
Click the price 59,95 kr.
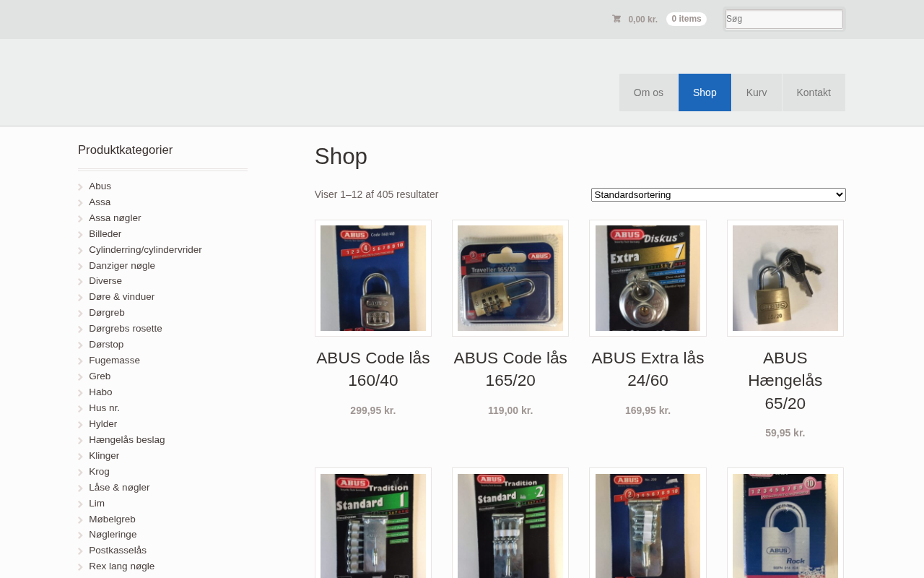coord(785,433)
